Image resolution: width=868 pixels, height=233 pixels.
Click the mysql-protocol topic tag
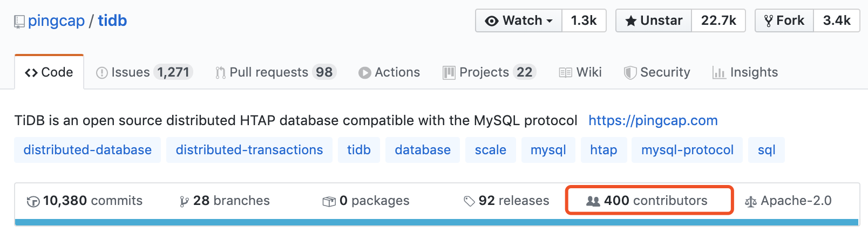pos(687,150)
